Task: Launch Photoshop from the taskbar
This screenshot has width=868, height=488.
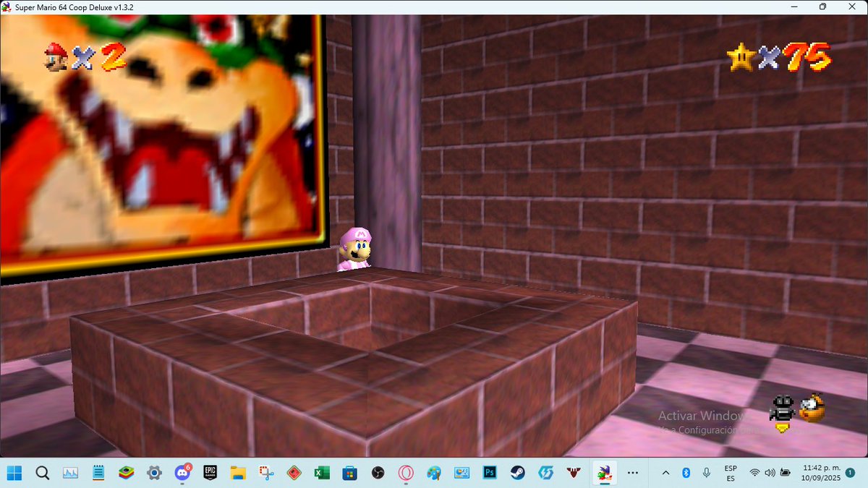Action: click(490, 474)
